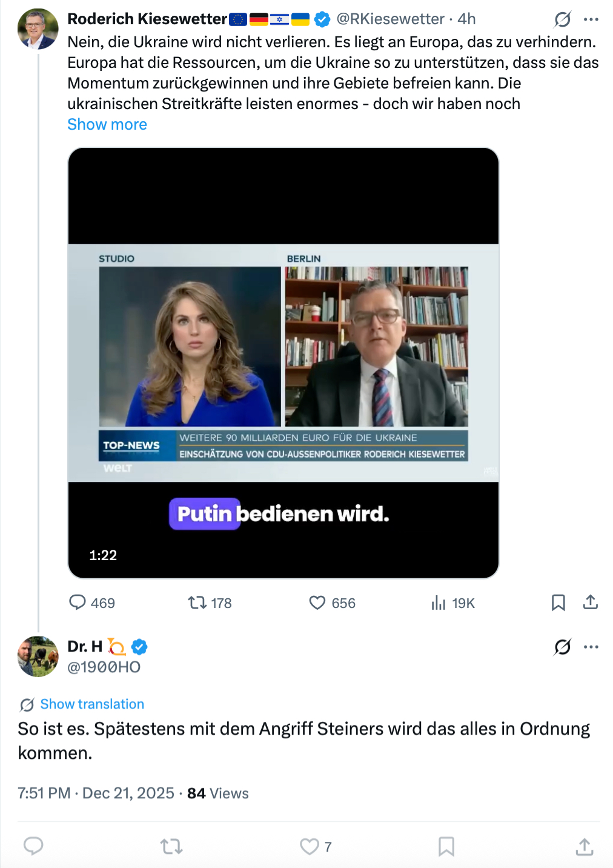The height and width of the screenshot is (868, 613).
Task: Expand post text with Show more
Action: coord(107,124)
